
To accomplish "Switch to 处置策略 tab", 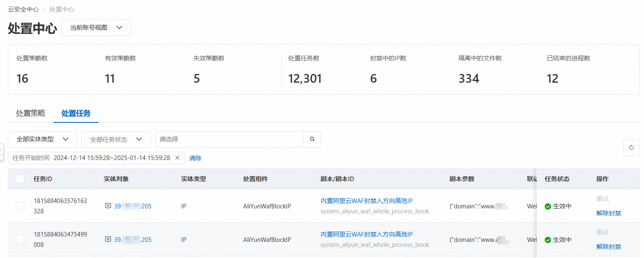I will [31, 113].
